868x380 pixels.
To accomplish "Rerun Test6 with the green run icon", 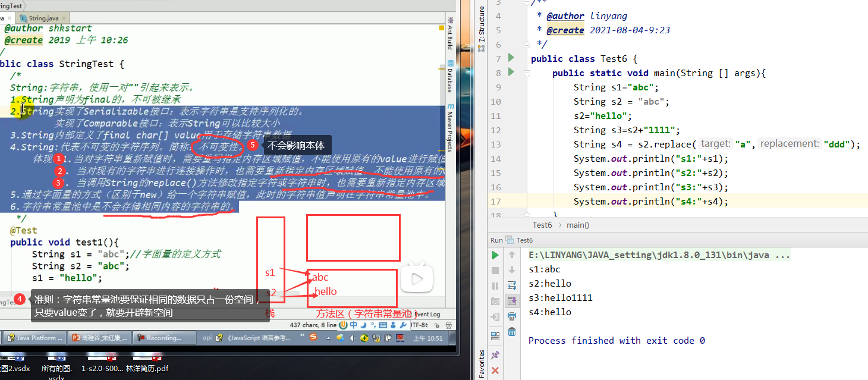I will point(495,255).
